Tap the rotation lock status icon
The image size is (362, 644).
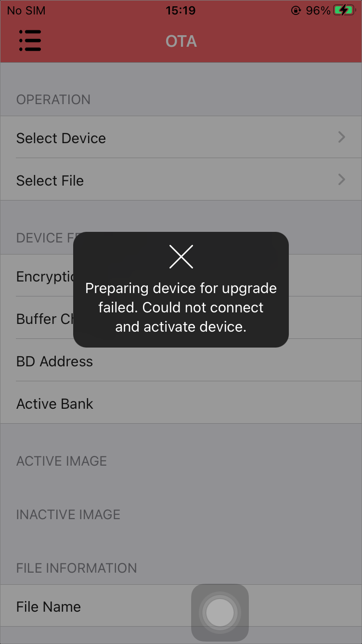[296, 11]
